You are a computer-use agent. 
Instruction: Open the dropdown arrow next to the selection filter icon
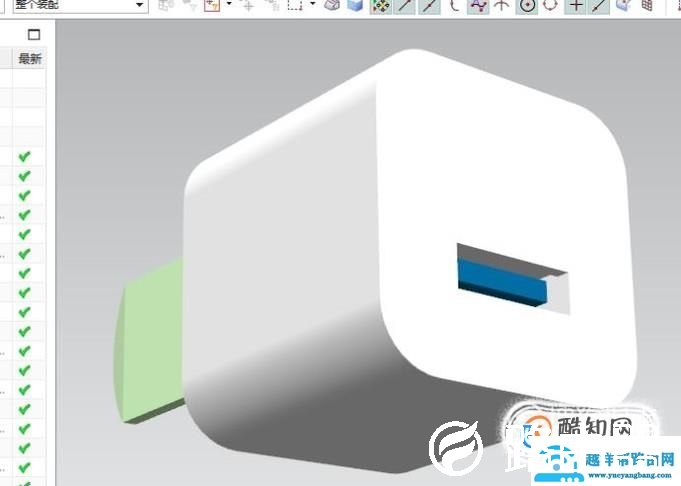click(x=228, y=5)
